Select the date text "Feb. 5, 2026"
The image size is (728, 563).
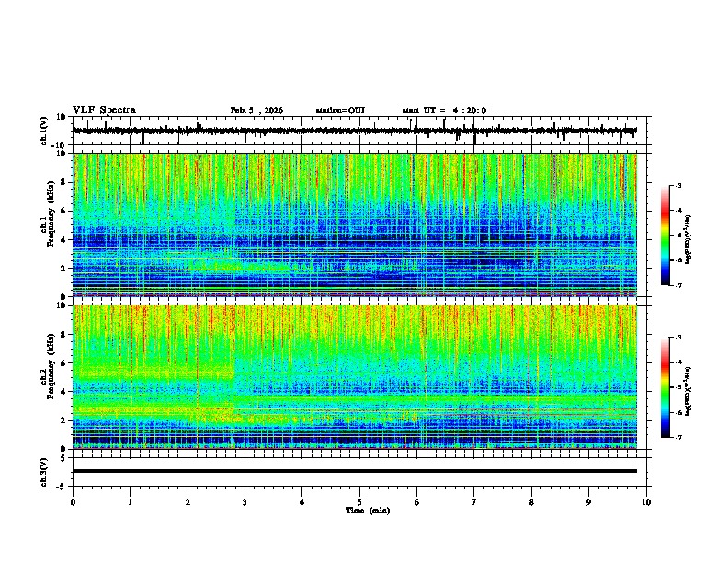point(256,110)
